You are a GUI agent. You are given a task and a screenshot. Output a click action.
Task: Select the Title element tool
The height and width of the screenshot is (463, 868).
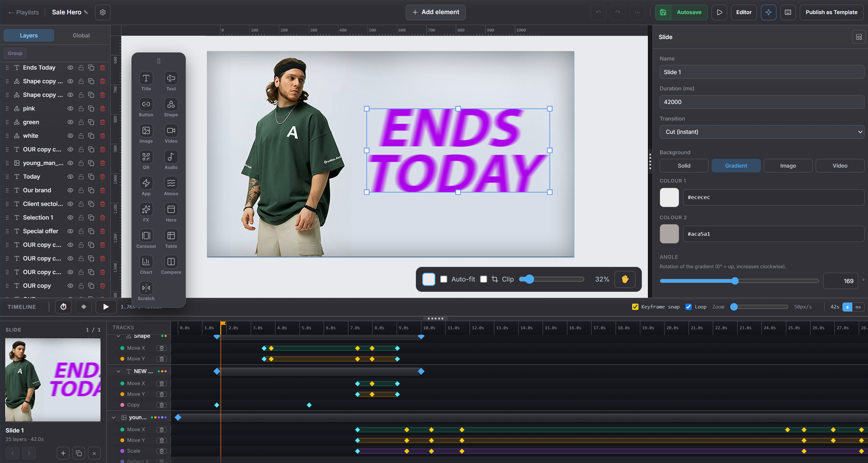[146, 81]
